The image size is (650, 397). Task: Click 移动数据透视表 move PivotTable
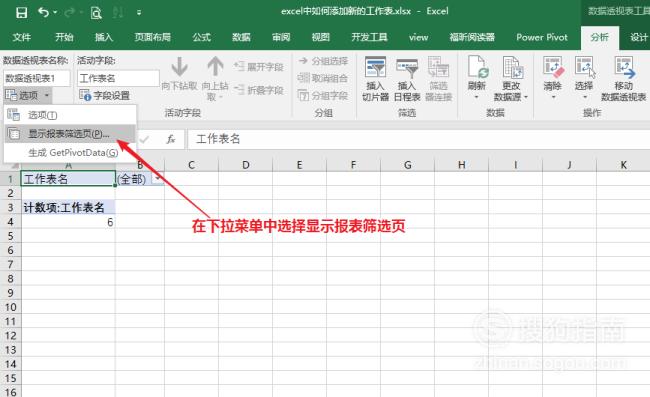[624, 80]
